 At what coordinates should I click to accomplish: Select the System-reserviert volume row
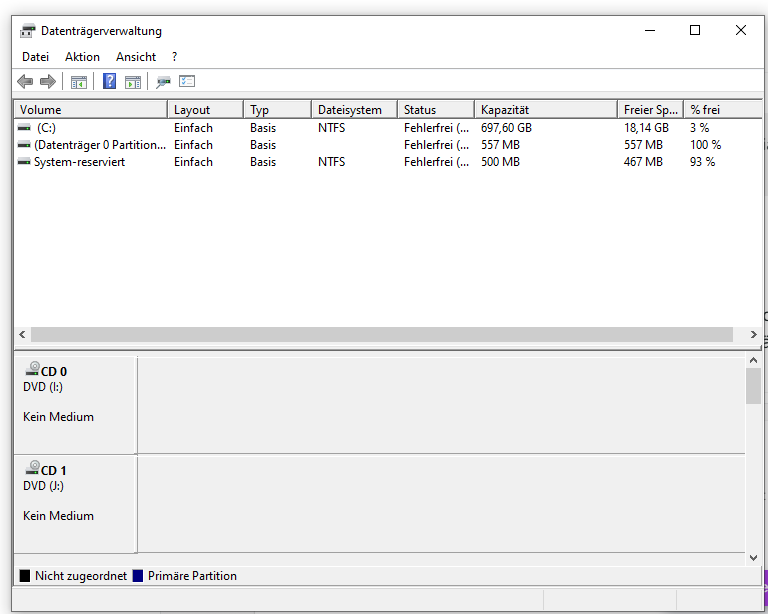coord(388,162)
